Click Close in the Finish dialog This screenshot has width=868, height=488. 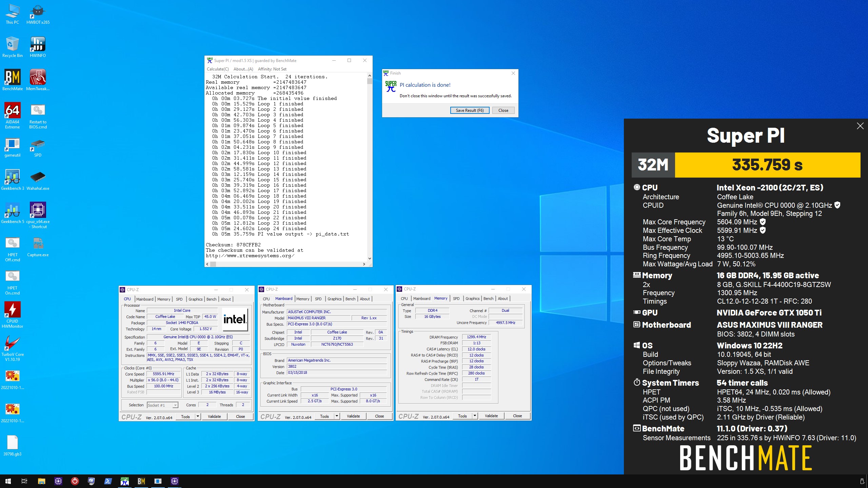[x=503, y=110]
